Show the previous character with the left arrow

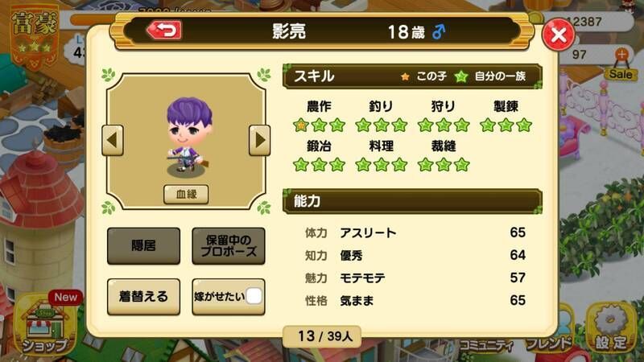click(113, 140)
